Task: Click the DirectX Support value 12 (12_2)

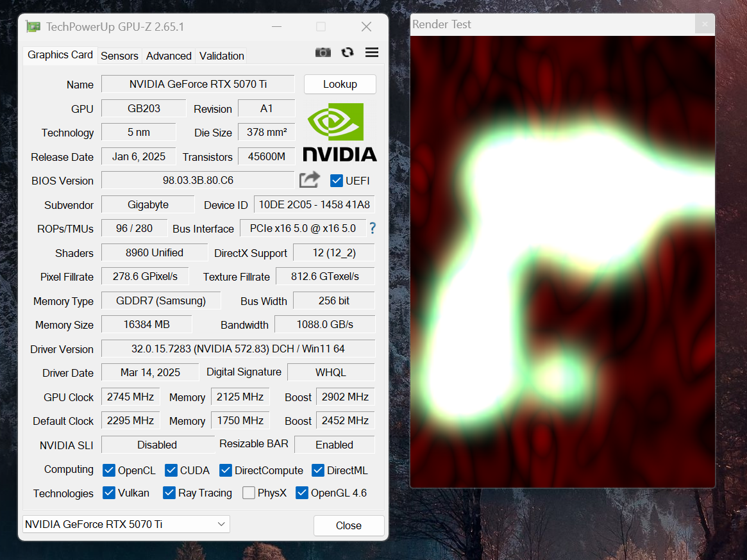Action: coord(334,253)
